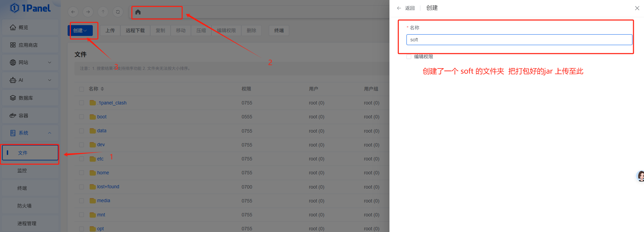
Task: Open the etc folder link
Action: point(100,159)
